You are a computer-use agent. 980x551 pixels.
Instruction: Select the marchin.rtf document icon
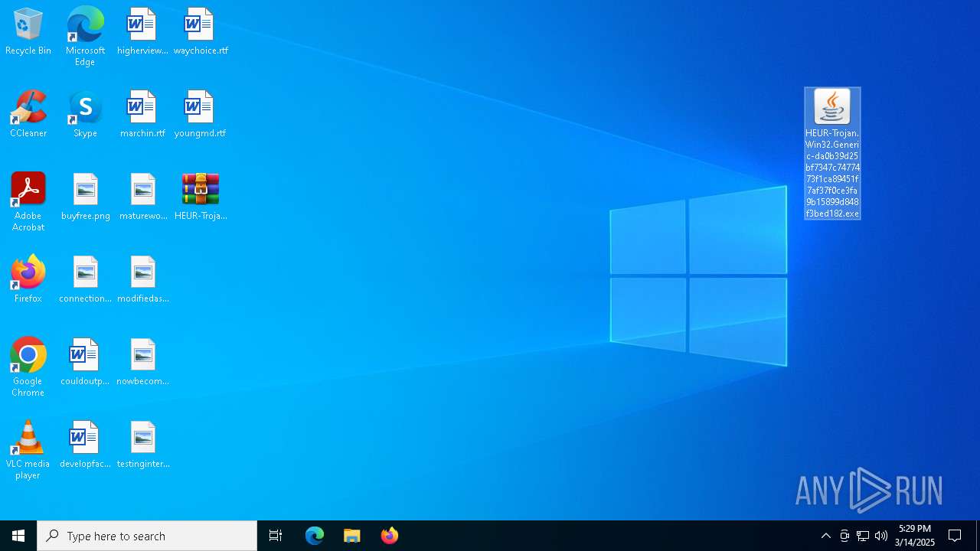(142, 115)
